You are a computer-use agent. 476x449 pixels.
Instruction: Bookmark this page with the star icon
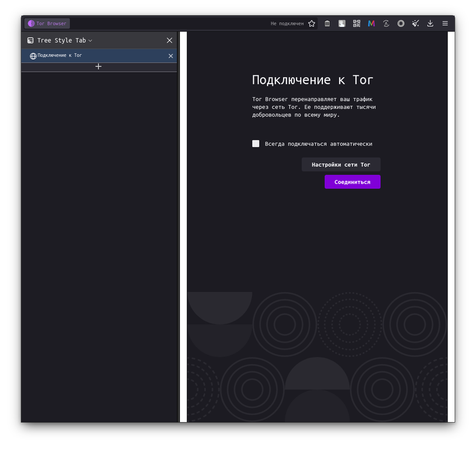pyautogui.click(x=312, y=23)
